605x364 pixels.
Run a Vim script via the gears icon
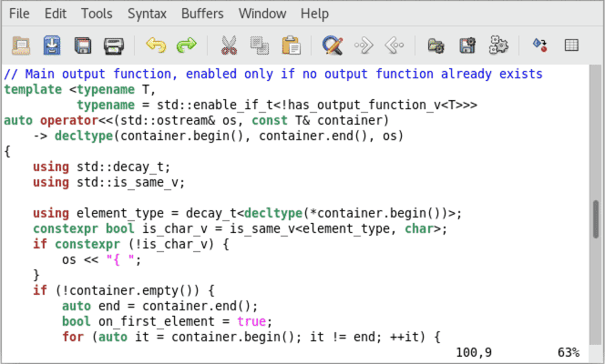pos(497,45)
